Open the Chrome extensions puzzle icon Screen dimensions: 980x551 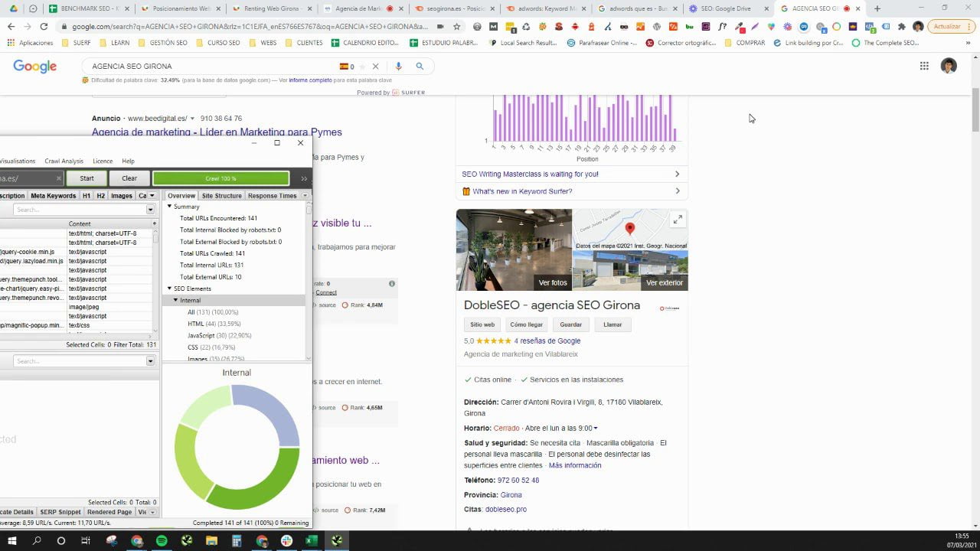tap(902, 26)
